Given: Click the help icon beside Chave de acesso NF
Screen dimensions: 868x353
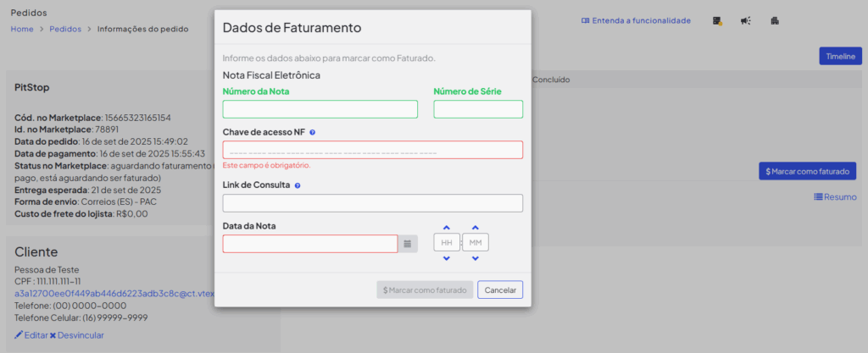Looking at the screenshot, I should coord(313,133).
